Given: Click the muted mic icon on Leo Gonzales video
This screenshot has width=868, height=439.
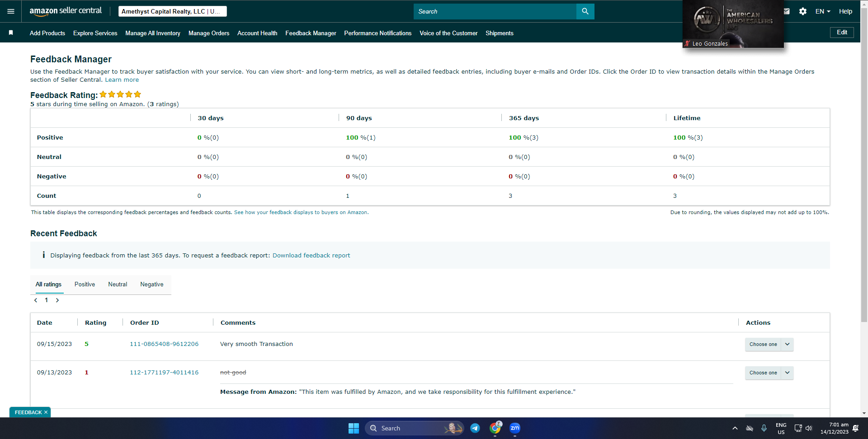Looking at the screenshot, I should click(x=687, y=43).
